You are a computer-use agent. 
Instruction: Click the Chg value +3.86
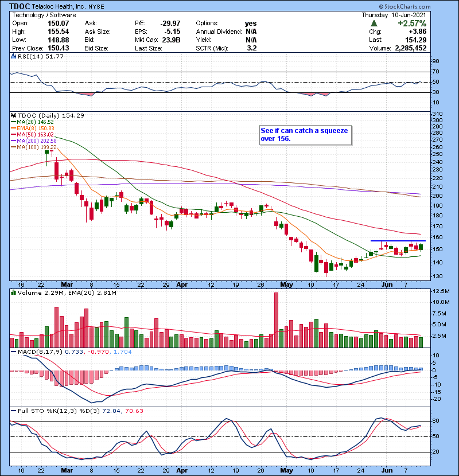[418, 32]
